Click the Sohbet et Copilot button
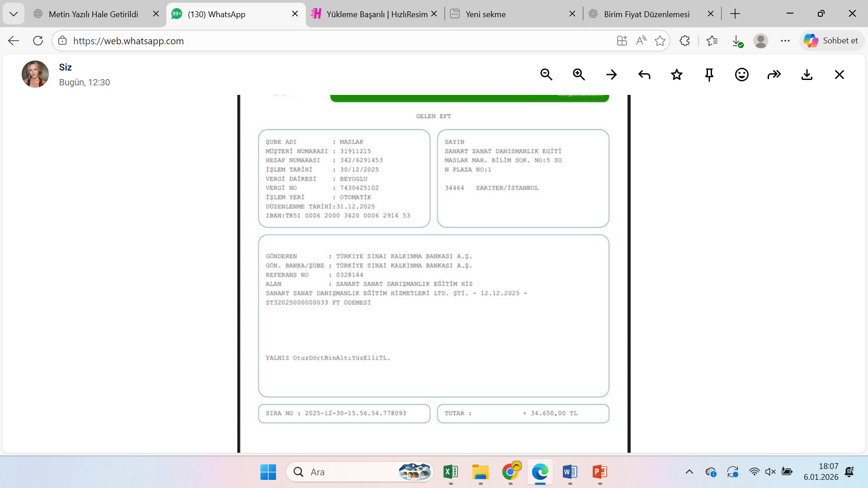 click(832, 41)
